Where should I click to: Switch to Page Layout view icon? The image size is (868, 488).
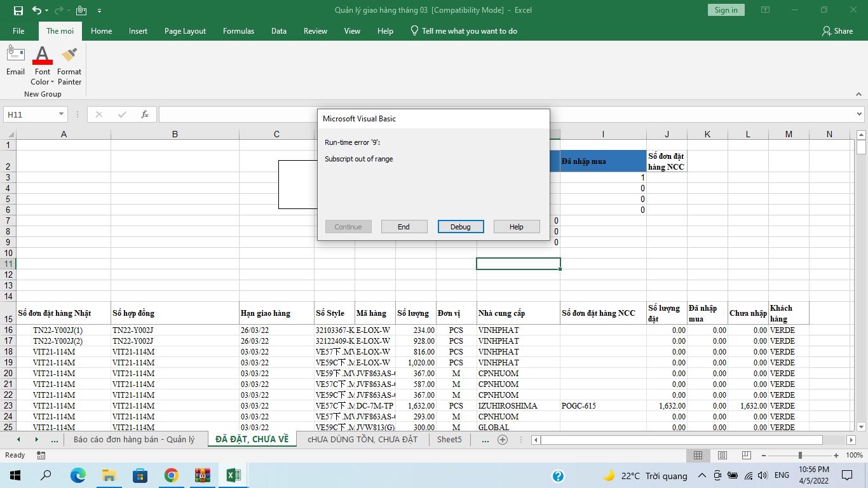coord(722,455)
